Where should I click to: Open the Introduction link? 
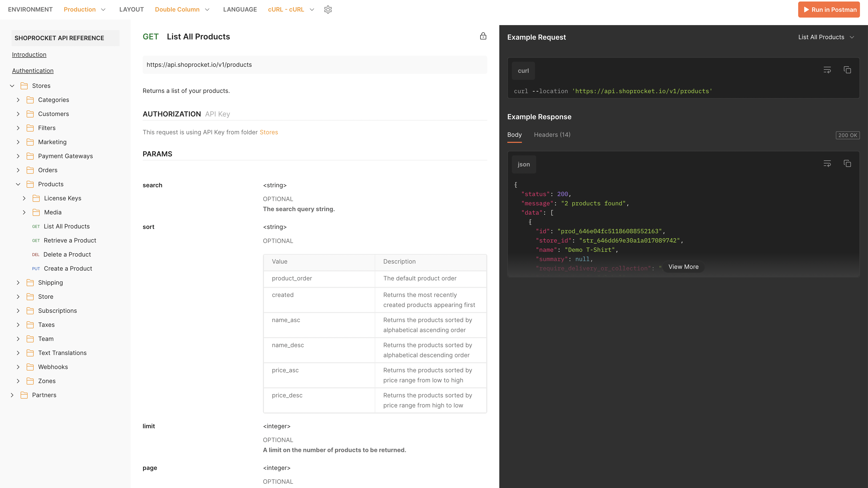point(29,54)
